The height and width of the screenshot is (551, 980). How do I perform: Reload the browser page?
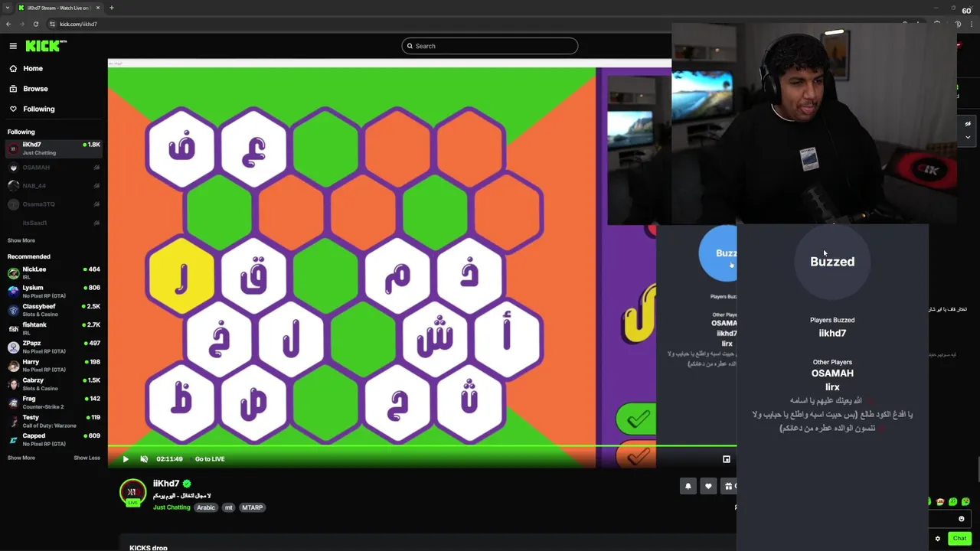pos(35,24)
